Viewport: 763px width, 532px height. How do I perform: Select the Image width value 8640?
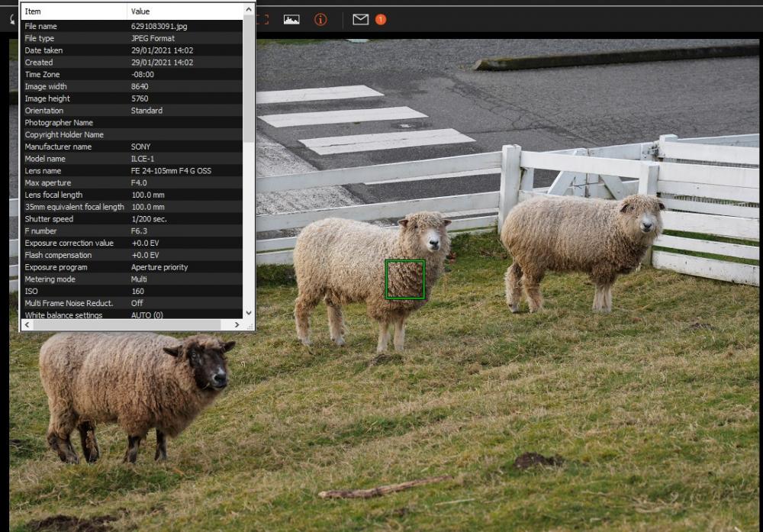[x=140, y=87]
